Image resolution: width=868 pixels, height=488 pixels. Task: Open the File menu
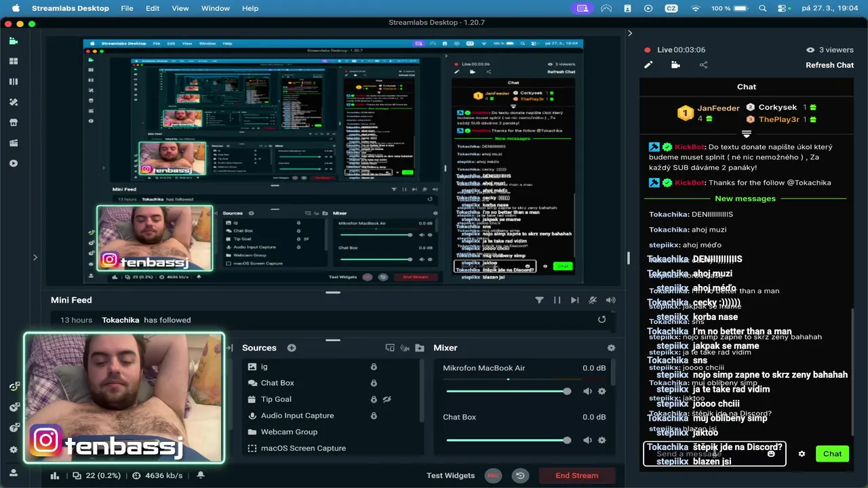coord(127,8)
